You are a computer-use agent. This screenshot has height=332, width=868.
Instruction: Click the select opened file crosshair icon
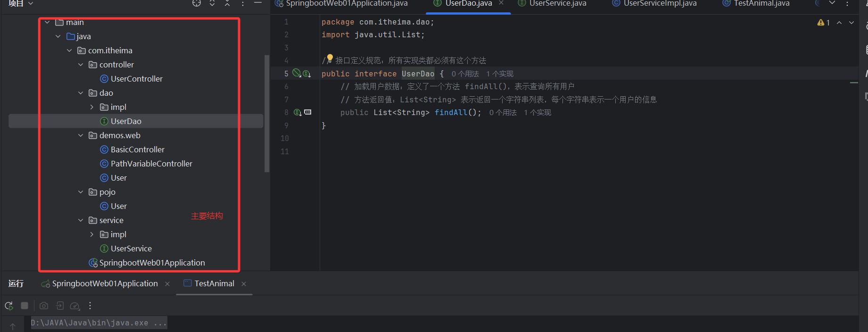[x=197, y=3]
